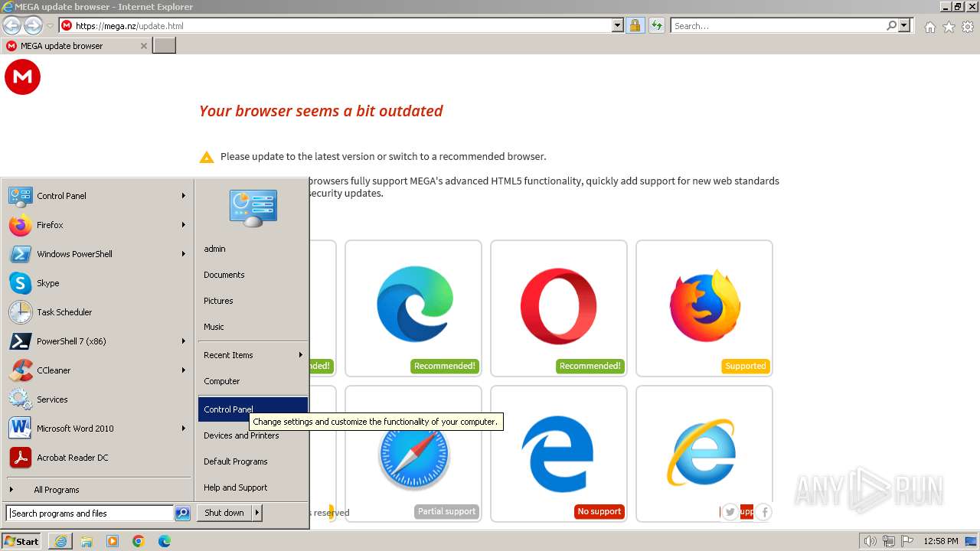
Task: Click the volume icon in system tray
Action: [x=870, y=541]
